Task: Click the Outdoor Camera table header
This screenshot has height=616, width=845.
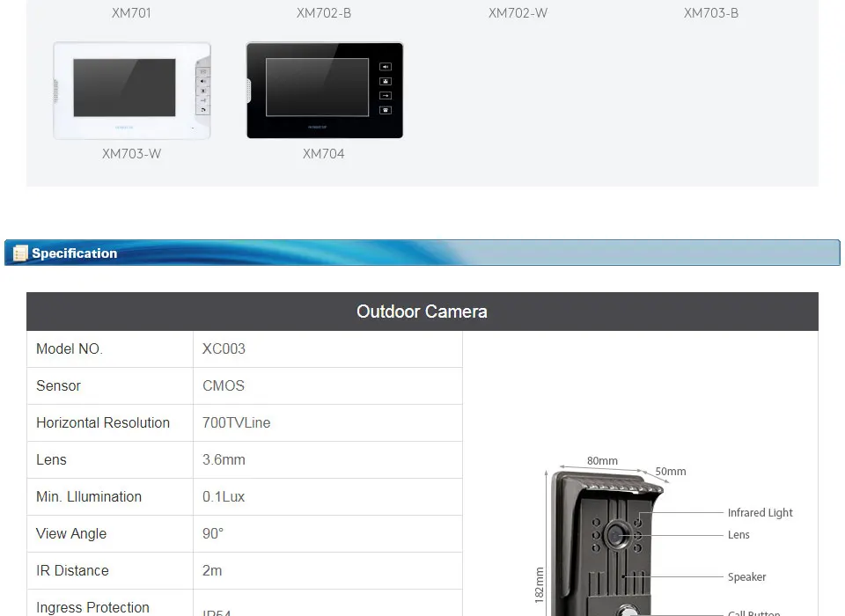Action: (422, 312)
